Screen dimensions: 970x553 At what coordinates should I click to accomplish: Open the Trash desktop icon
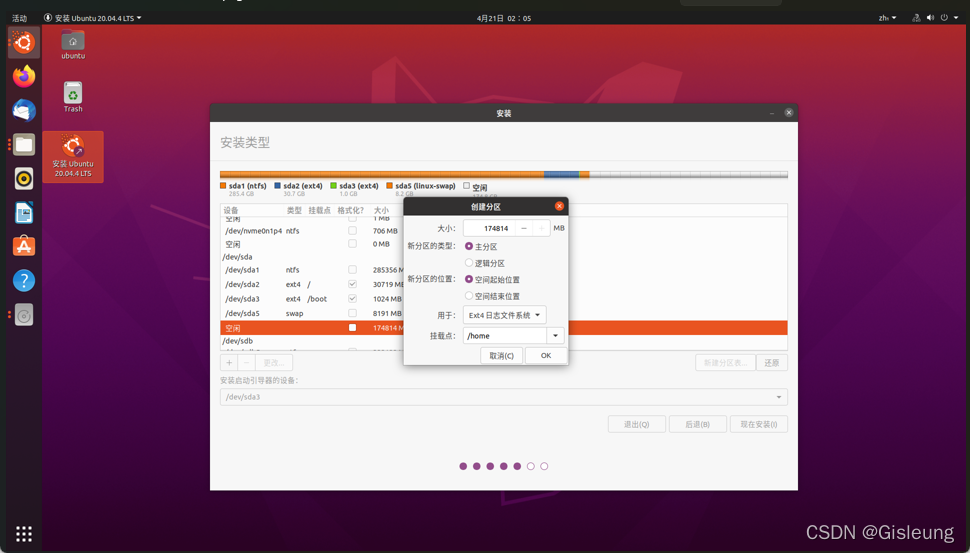pos(73,96)
